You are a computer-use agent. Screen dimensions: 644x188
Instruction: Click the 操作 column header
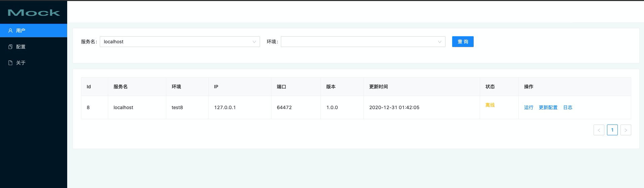pyautogui.click(x=575, y=87)
